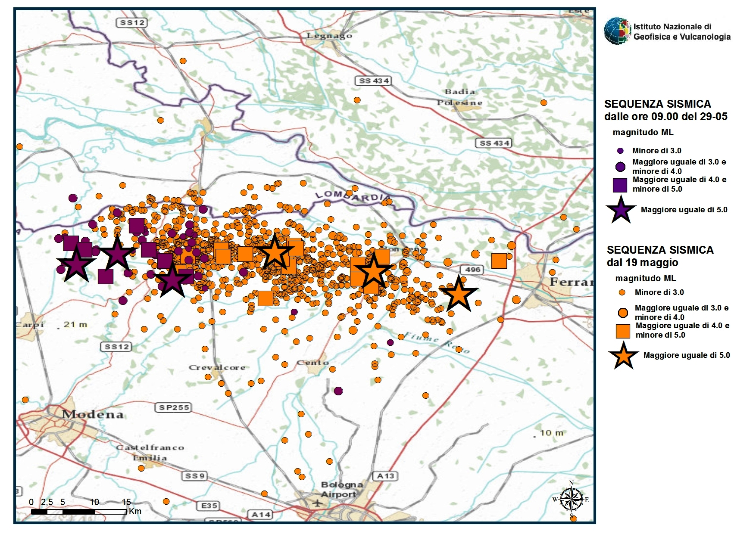756x534 pixels.
Task: Click the INGV globe logo
Action: 617,31
